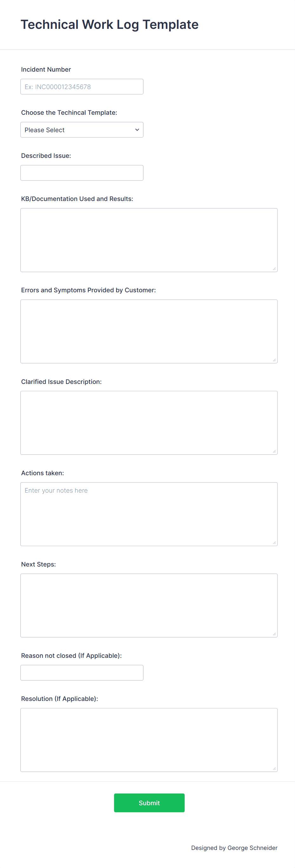Click inside the Incident Number field
This screenshot has height=868, width=295.
pos(82,86)
